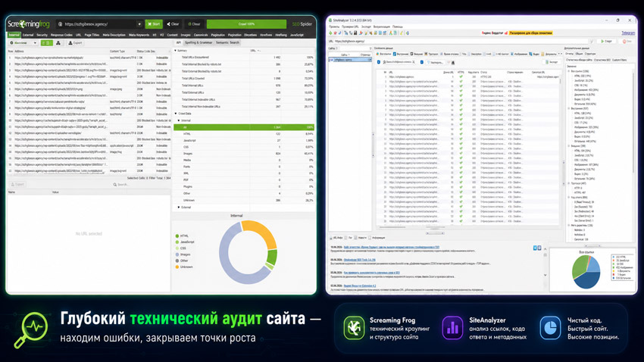
Task: Click the Все ссылки pie chart
Action: point(586,272)
